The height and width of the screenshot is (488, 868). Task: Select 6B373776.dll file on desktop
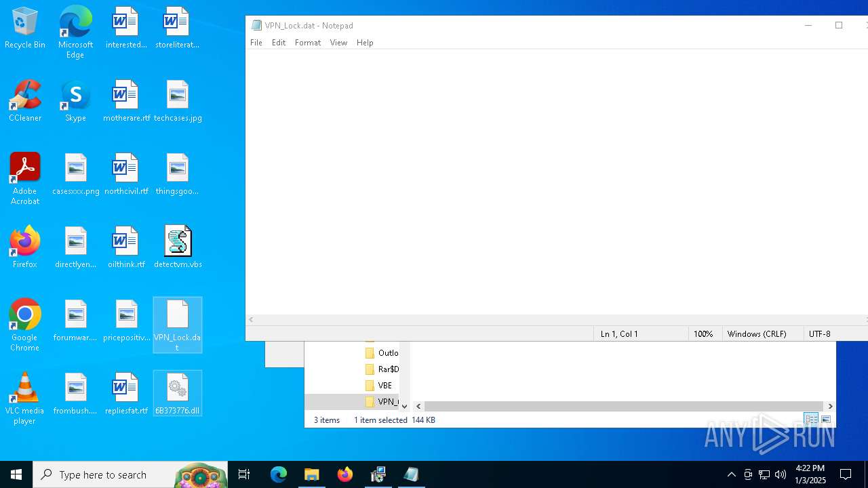click(x=178, y=394)
